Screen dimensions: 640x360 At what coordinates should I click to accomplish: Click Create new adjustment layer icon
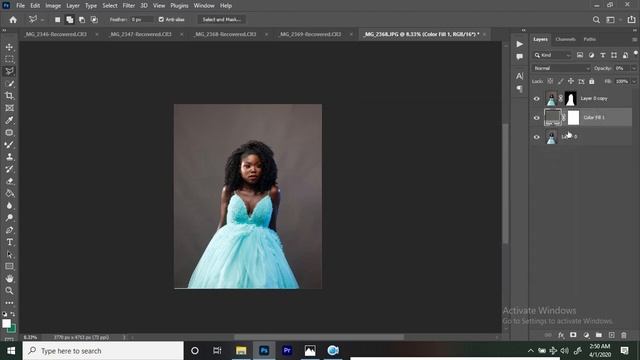point(586,335)
